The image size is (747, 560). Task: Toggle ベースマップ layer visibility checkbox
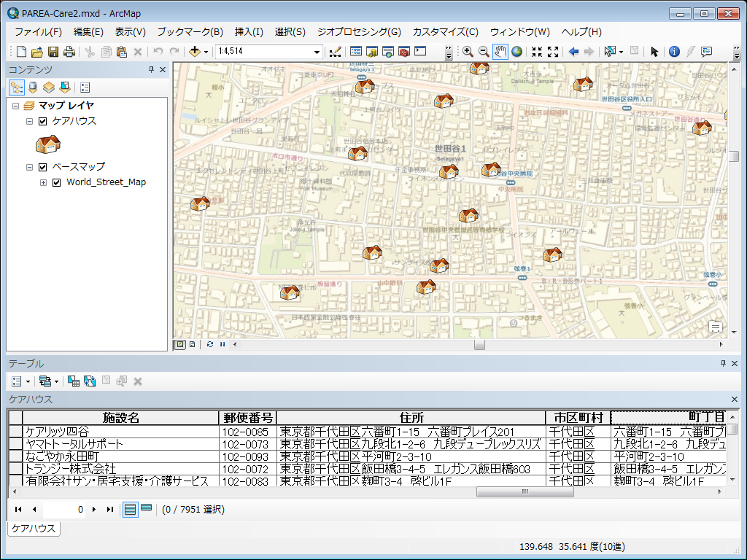43,167
